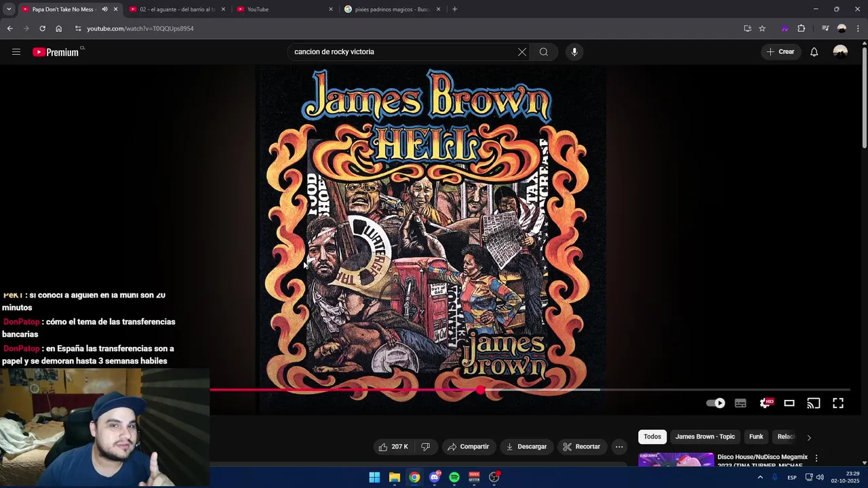Toggle subtitles in the player

pos(741,403)
